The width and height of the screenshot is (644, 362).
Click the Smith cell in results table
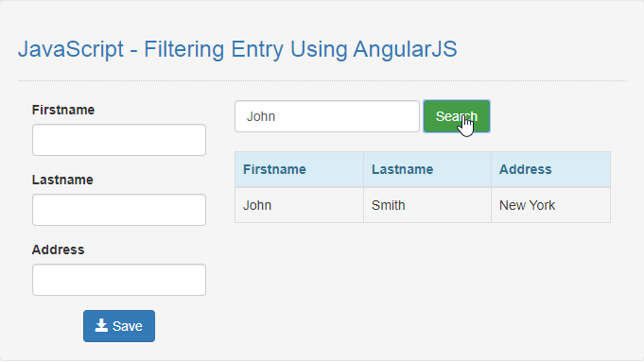pyautogui.click(x=427, y=205)
